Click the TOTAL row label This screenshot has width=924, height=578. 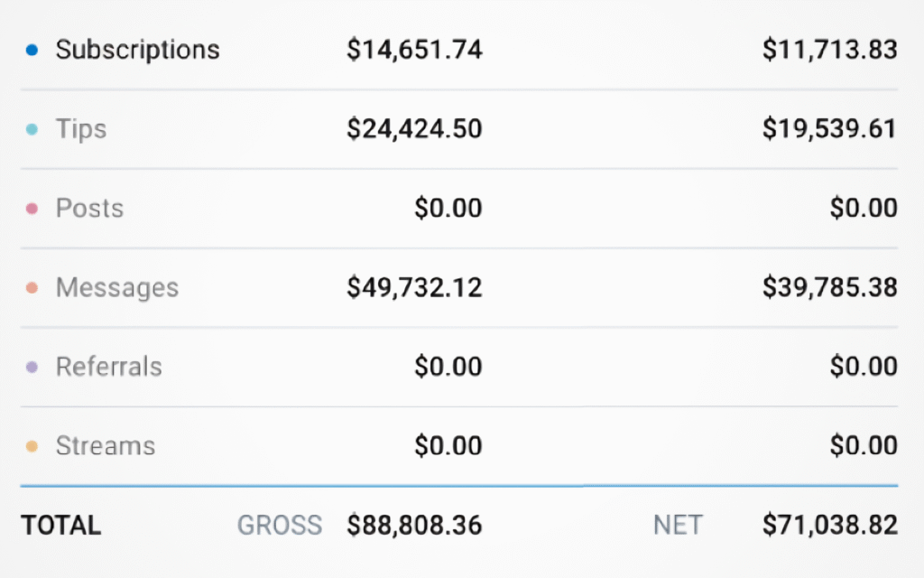(x=61, y=526)
